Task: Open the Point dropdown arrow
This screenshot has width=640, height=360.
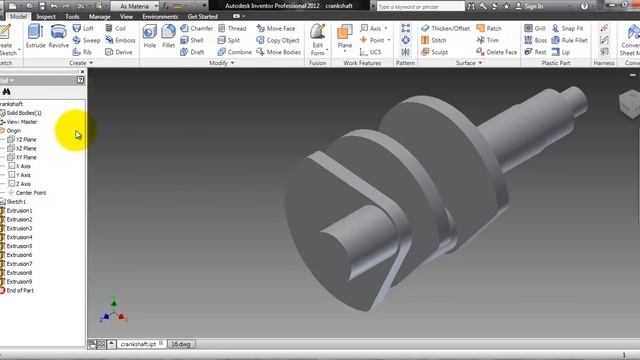Action: tap(389, 40)
